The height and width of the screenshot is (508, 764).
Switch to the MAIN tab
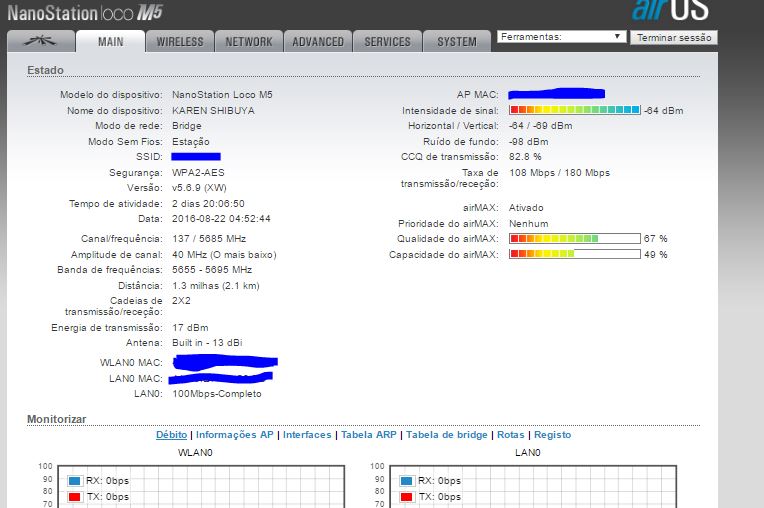(x=111, y=41)
